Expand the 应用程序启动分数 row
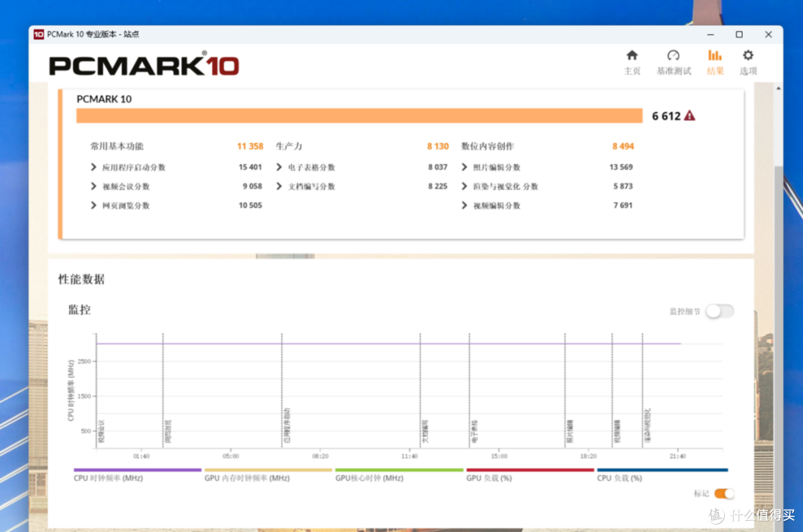Screen dimensions: 803x532 (93, 167)
